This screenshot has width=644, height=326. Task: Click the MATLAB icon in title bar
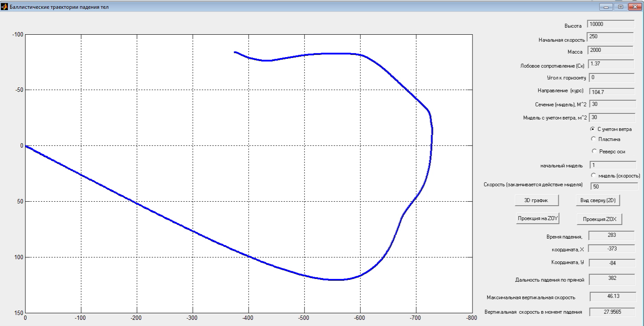5,7
